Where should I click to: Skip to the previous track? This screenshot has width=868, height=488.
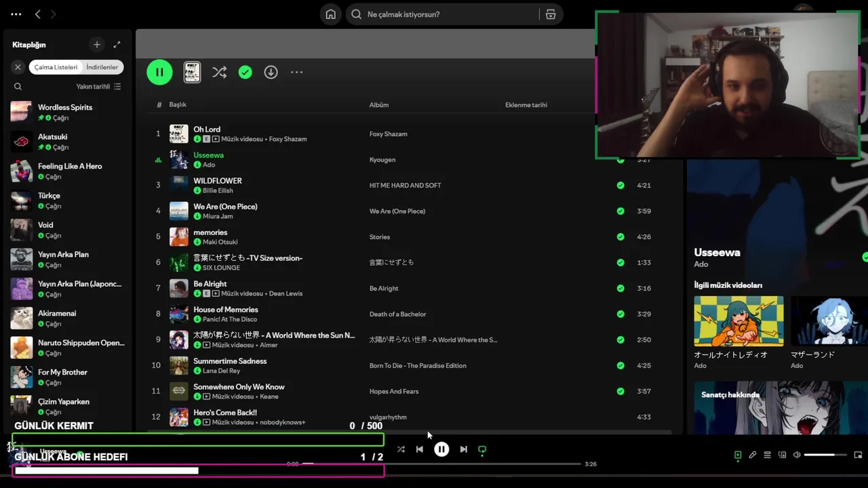coord(420,449)
